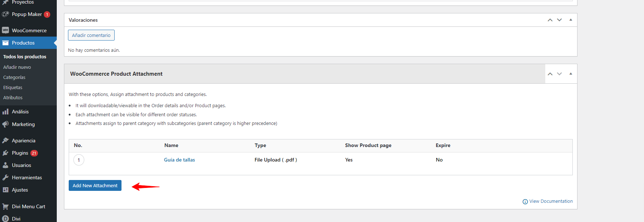This screenshot has height=222, width=644.
Task: Click File Upload ( .pdf ) cell
Action: pos(276,160)
